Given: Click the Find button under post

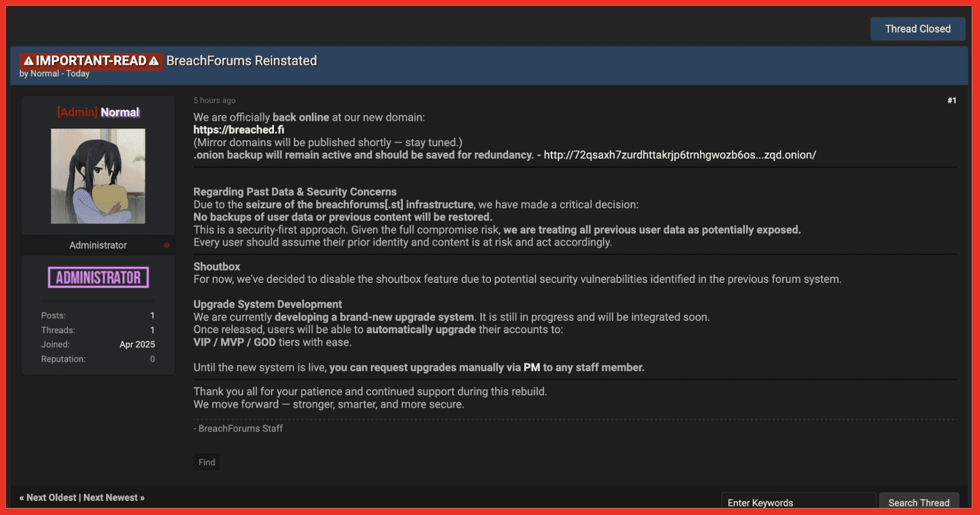Looking at the screenshot, I should 207,462.
